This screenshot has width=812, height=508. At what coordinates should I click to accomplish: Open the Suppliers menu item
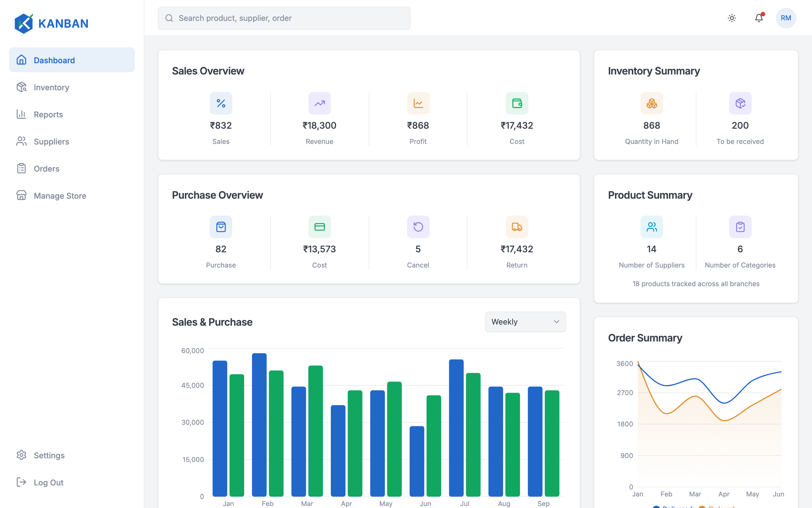72,141
